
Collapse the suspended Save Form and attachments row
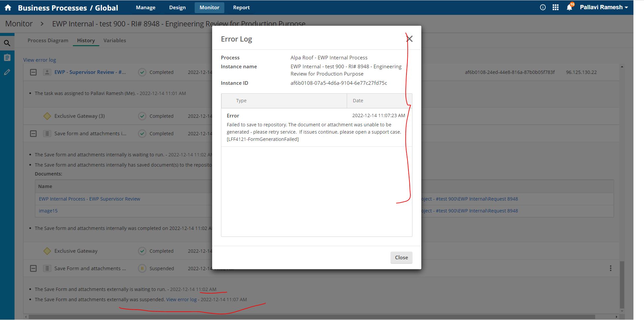tap(33, 269)
